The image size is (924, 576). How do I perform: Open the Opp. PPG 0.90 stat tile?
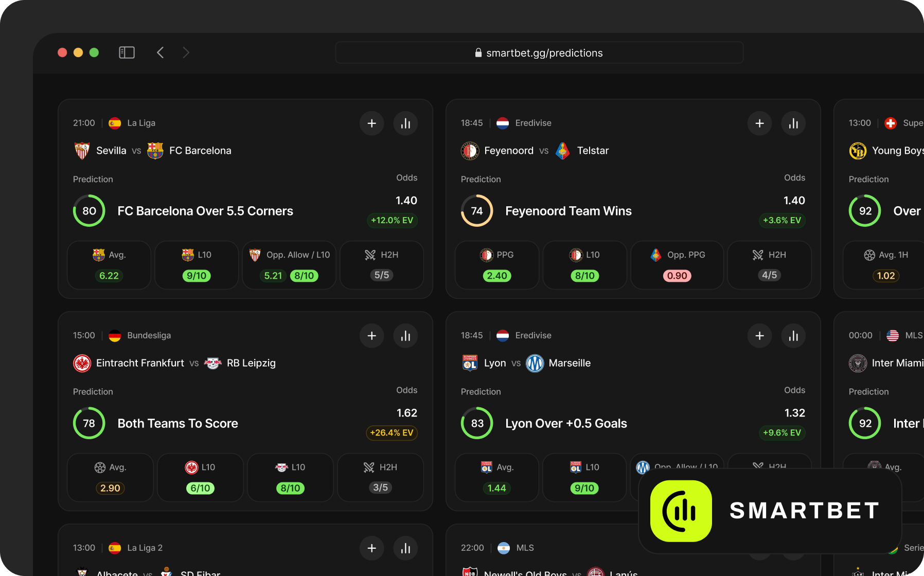tap(677, 265)
